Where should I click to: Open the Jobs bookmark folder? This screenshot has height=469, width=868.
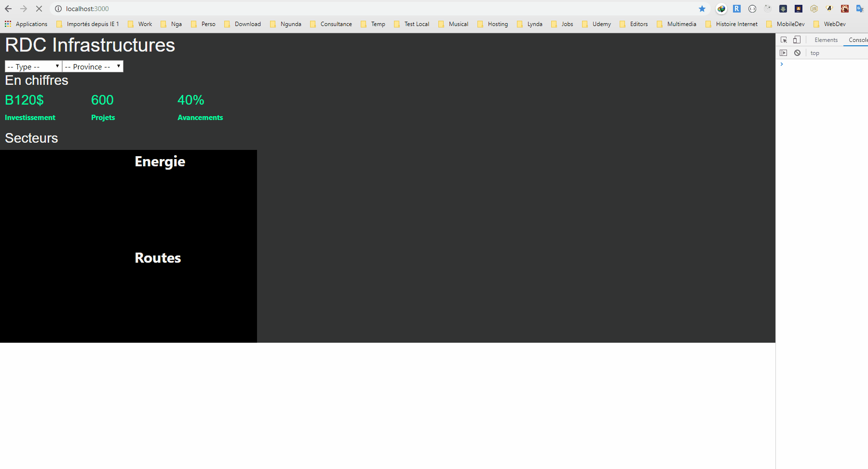pos(562,24)
